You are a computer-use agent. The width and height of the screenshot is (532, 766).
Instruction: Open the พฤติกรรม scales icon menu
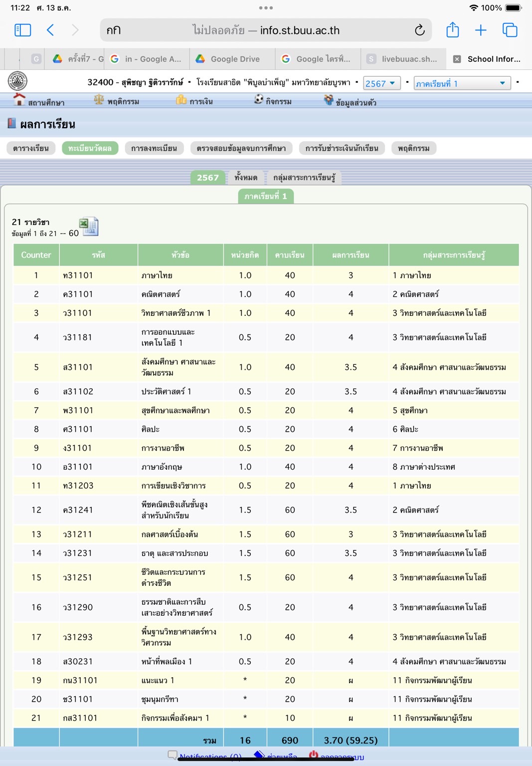(99, 100)
